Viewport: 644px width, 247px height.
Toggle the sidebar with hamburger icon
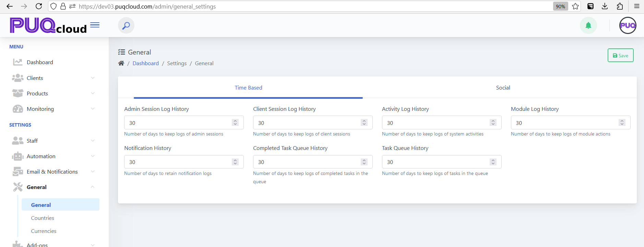(x=95, y=25)
